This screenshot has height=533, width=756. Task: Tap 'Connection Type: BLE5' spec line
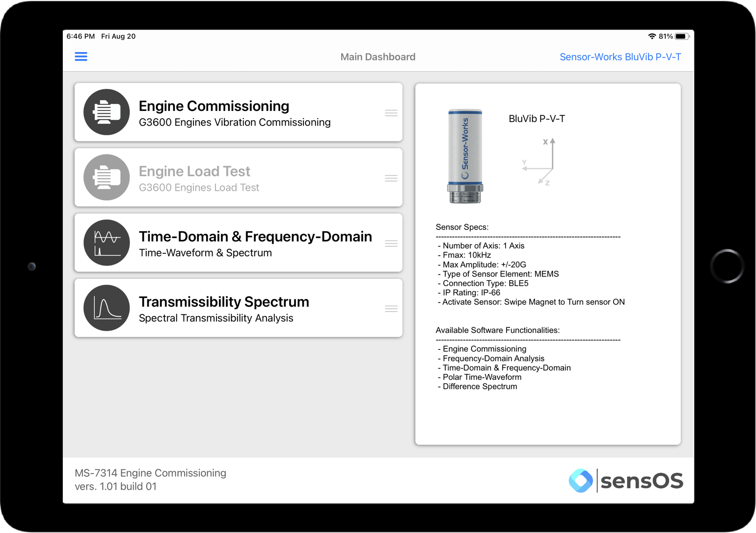tap(483, 283)
